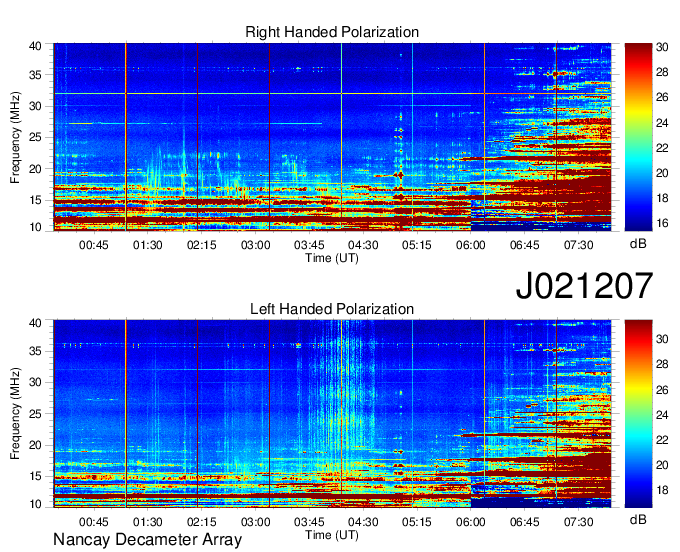Click the '15' frequency tick of top plot
The image size is (680, 552).
click(x=35, y=201)
